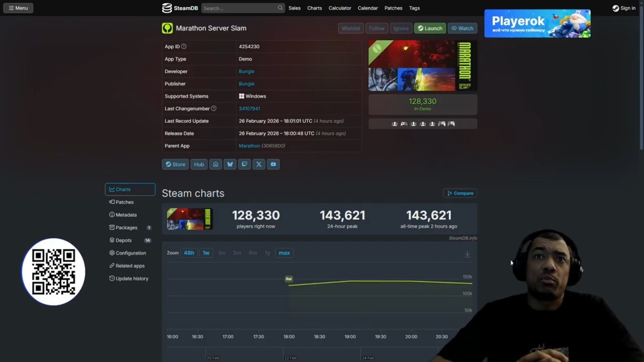This screenshot has height=362, width=644.
Task: Click the Compare button
Action: point(460,193)
